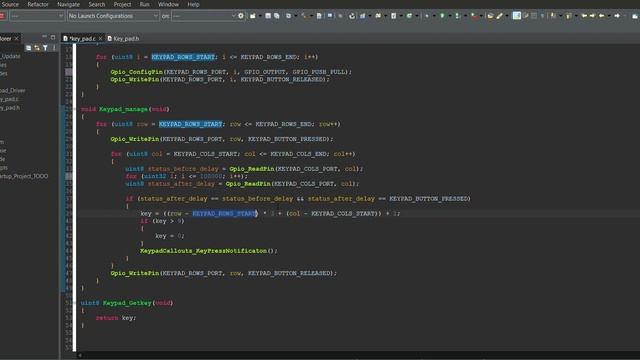
Task: Click the 'key = 0;' line
Action: pyautogui.click(x=170, y=236)
